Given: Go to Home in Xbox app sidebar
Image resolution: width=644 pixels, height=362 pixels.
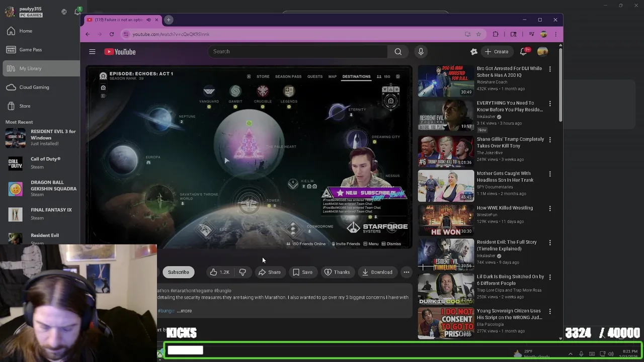Looking at the screenshot, I should click(40, 31).
